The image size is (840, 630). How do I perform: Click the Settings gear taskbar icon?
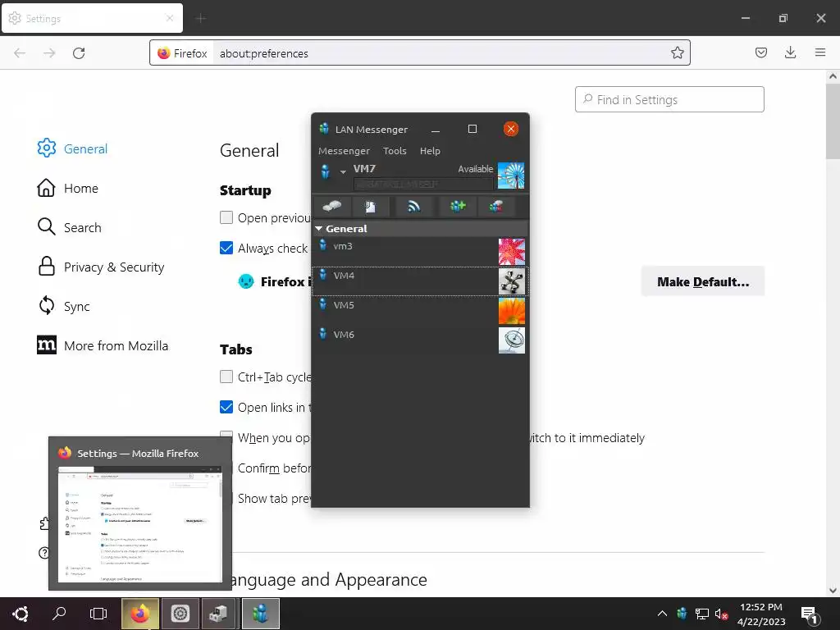coord(180,614)
